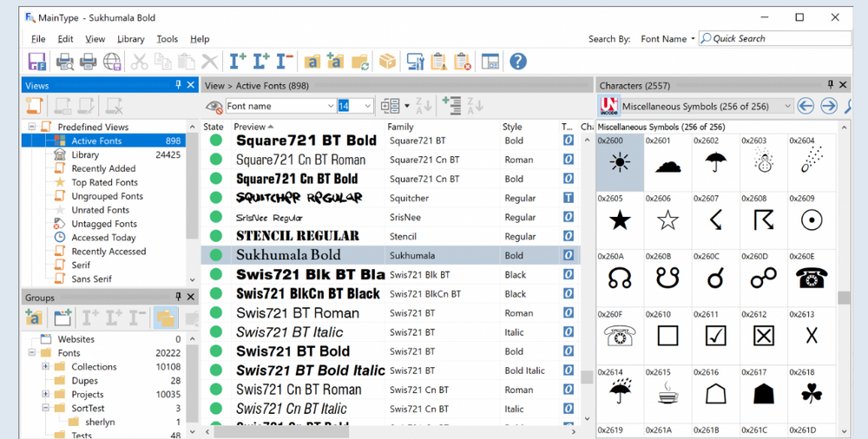Click the web export globe icon
This screenshot has width=868, height=439.
pos(112,62)
